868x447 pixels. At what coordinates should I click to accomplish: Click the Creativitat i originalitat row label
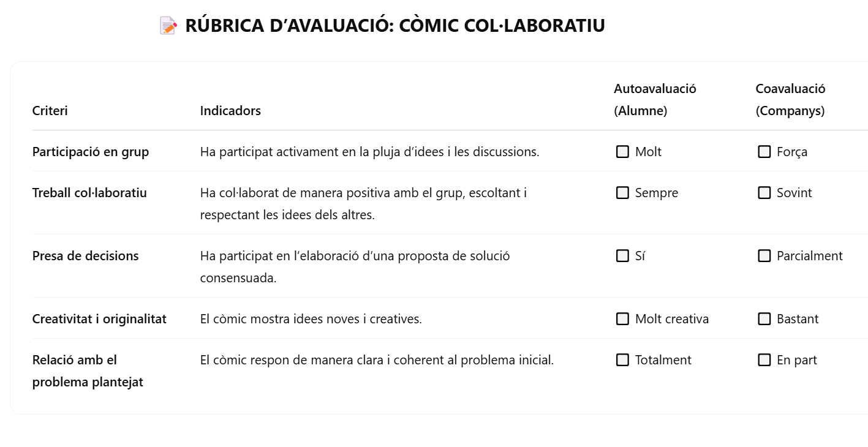pyautogui.click(x=99, y=319)
